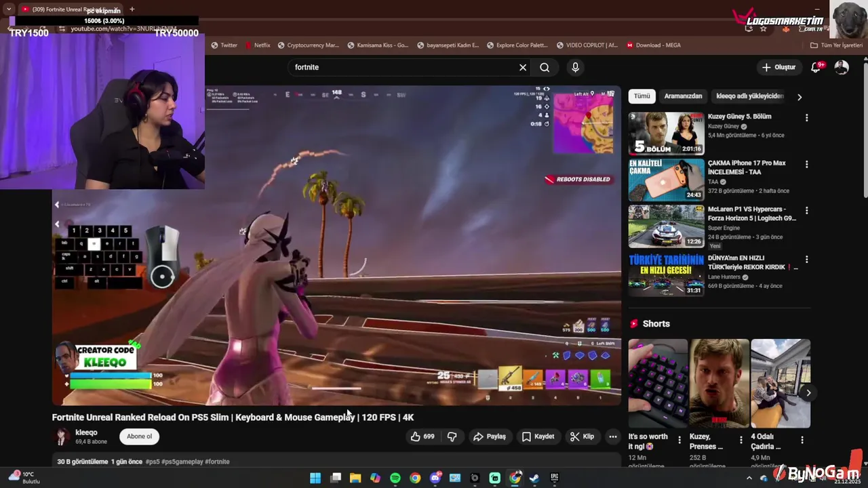
Task: Open the Oluştur create button
Action: (778, 67)
